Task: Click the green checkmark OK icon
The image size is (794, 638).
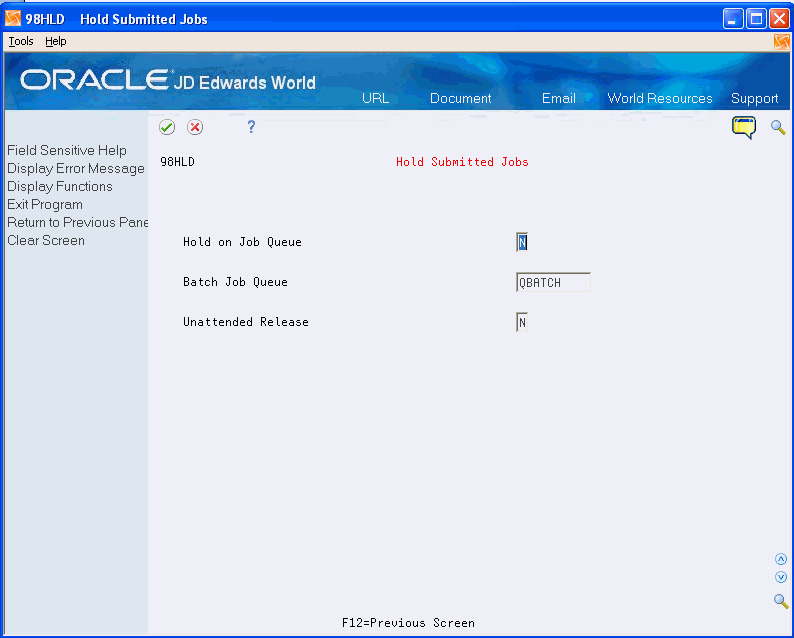Action: (x=167, y=127)
